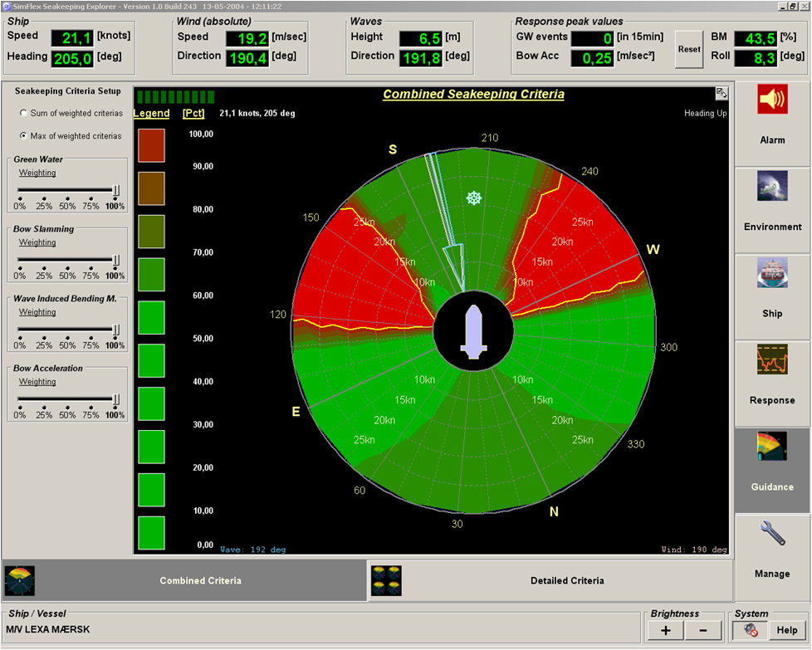Click the Alarm label

click(772, 140)
